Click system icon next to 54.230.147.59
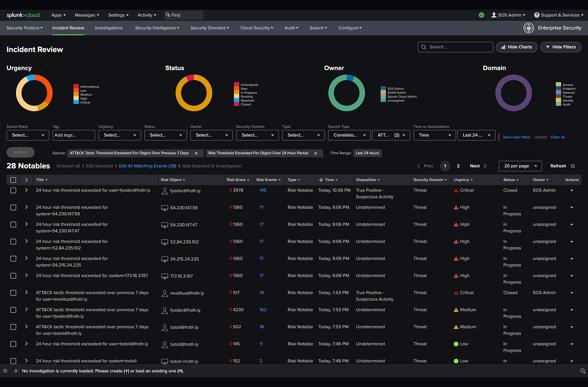Screen dimensions: 588x387 pos(164,208)
